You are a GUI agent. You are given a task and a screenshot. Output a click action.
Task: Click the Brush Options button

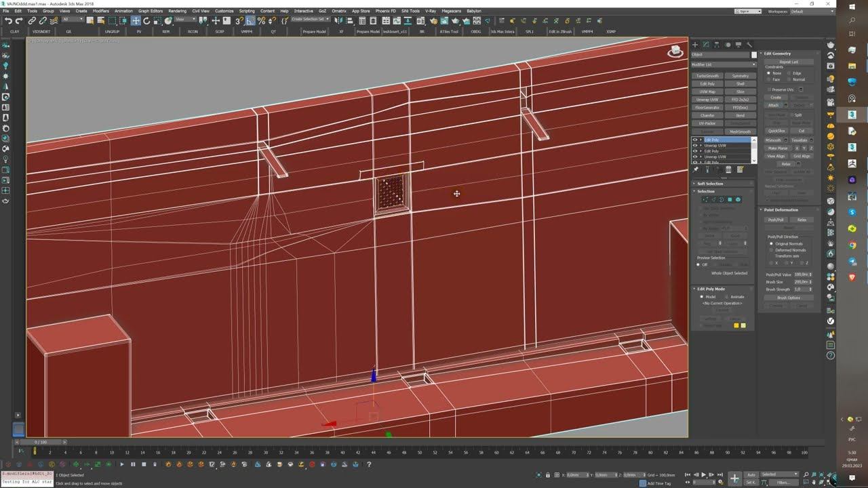[789, 298]
